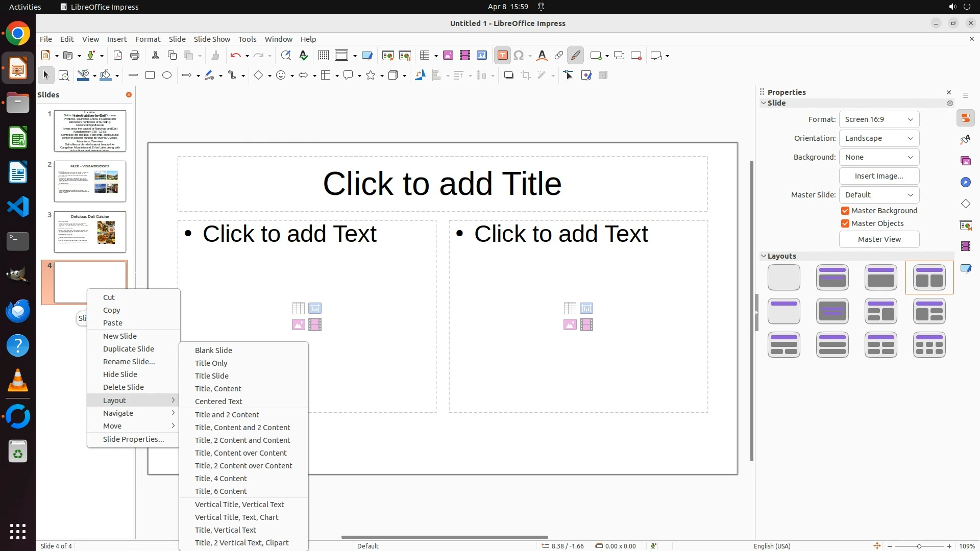The width and height of the screenshot is (980, 551).
Task: Select the Rectangle shape tool
Action: pyautogui.click(x=150, y=76)
